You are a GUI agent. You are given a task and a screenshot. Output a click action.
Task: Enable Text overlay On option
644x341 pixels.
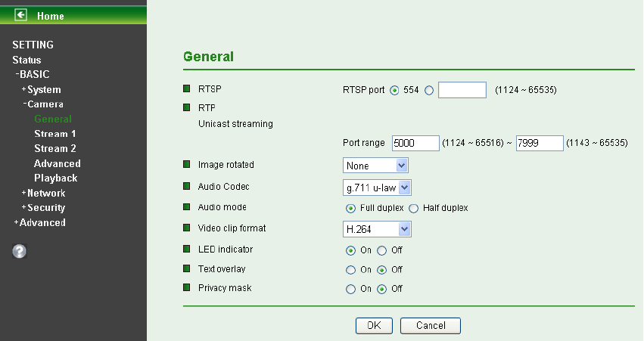(x=350, y=270)
